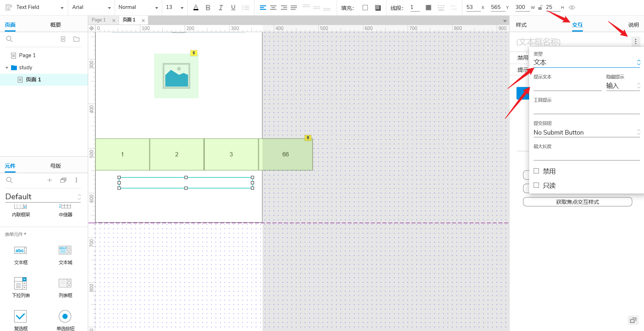Click the library copy icon
644x331 pixels.
tap(63, 180)
